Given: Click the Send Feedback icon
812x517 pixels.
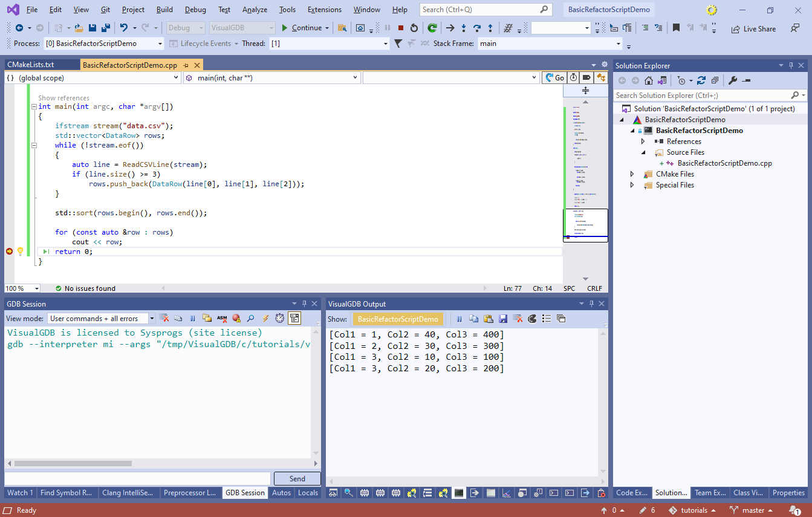Looking at the screenshot, I should click(795, 28).
